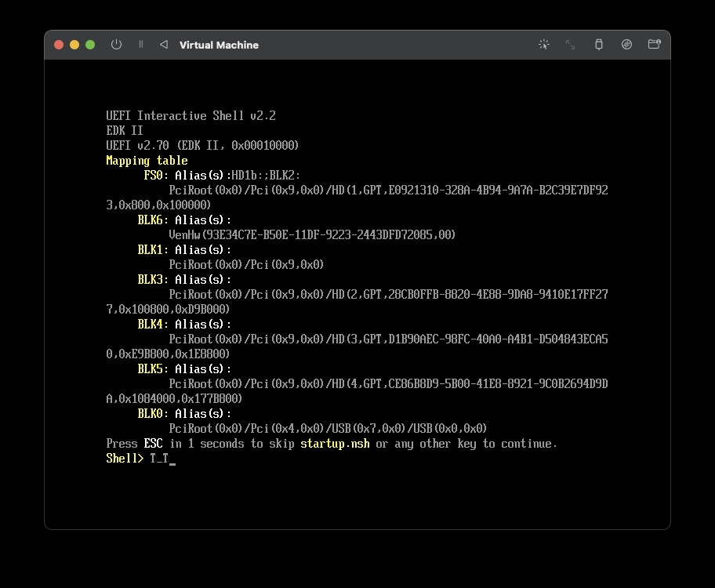Click the HD1b::BLK2: alias text
The image size is (715, 588).
(x=266, y=176)
